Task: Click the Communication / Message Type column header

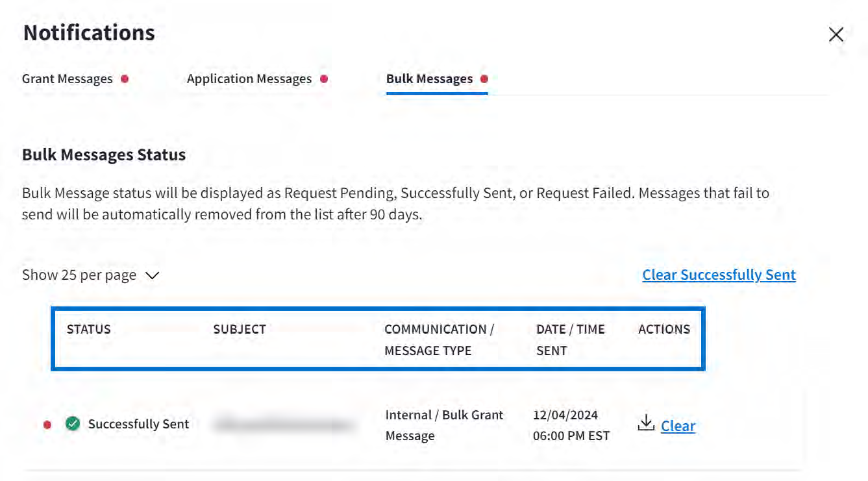Action: (439, 339)
